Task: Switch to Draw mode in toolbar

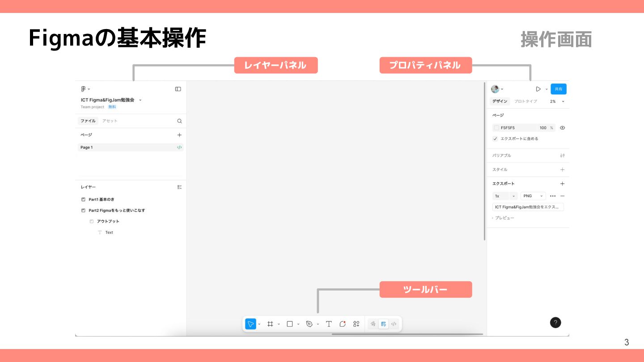Action: [x=373, y=324]
